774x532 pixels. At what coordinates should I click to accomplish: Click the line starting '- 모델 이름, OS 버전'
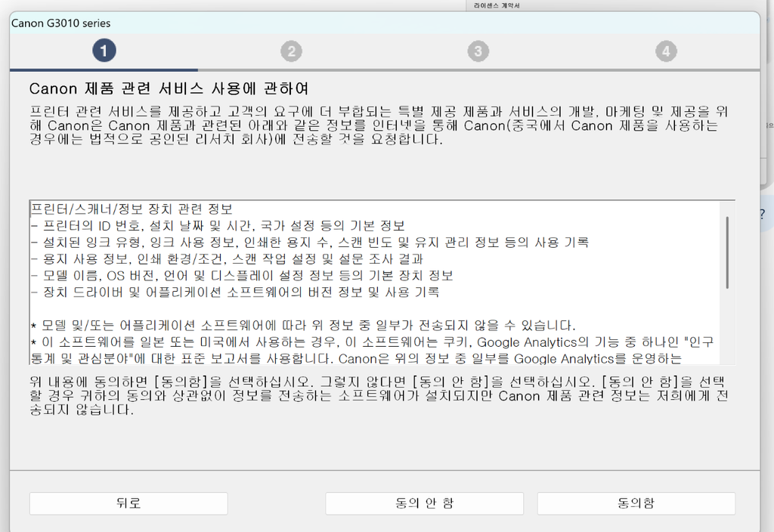tap(242, 275)
